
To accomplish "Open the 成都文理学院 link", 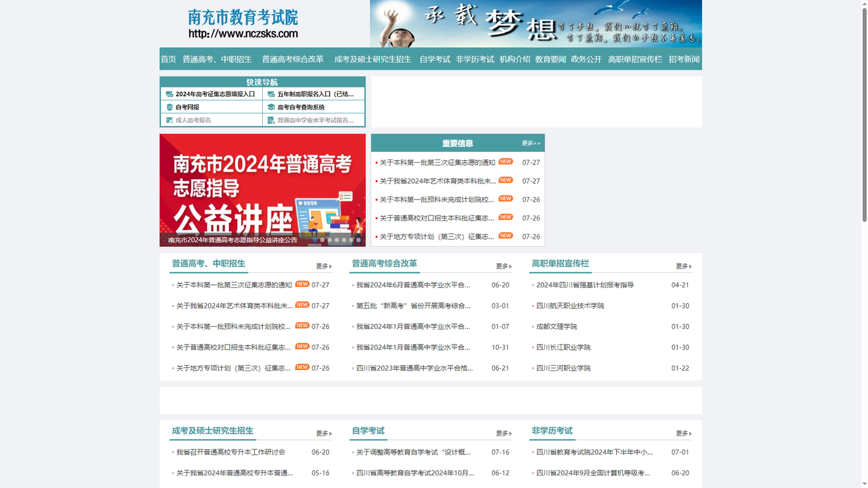I will tap(556, 327).
